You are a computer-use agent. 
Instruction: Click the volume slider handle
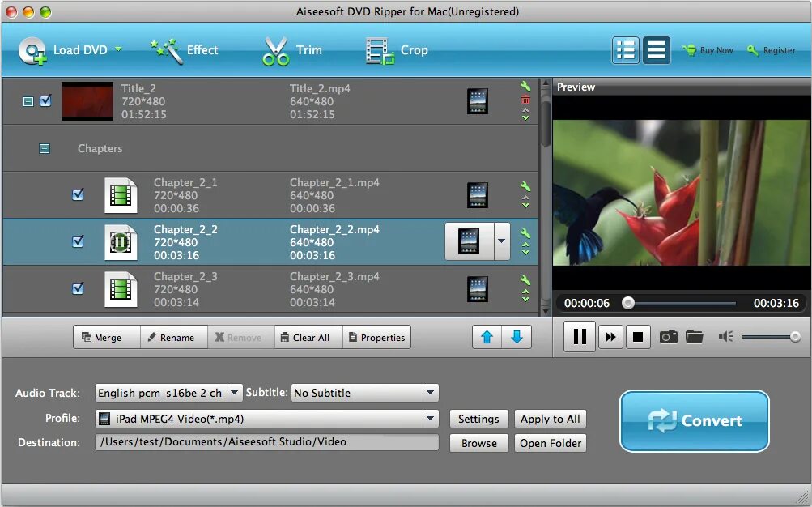pos(795,337)
